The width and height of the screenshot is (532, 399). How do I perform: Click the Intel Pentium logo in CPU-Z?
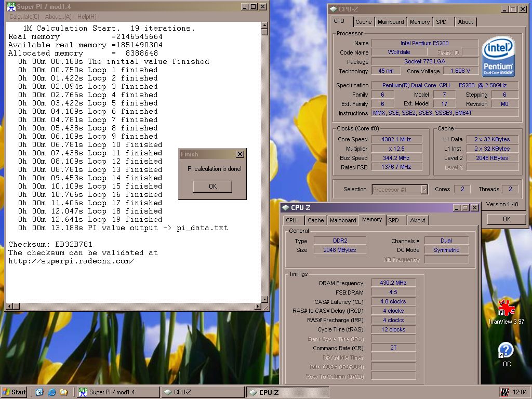pos(498,57)
